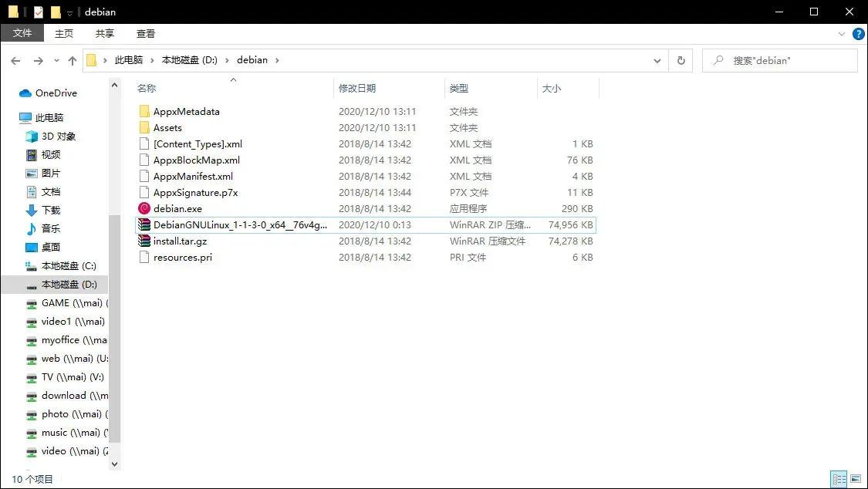The width and height of the screenshot is (868, 489).
Task: Select 此电脑 in navigation pane
Action: (42, 118)
